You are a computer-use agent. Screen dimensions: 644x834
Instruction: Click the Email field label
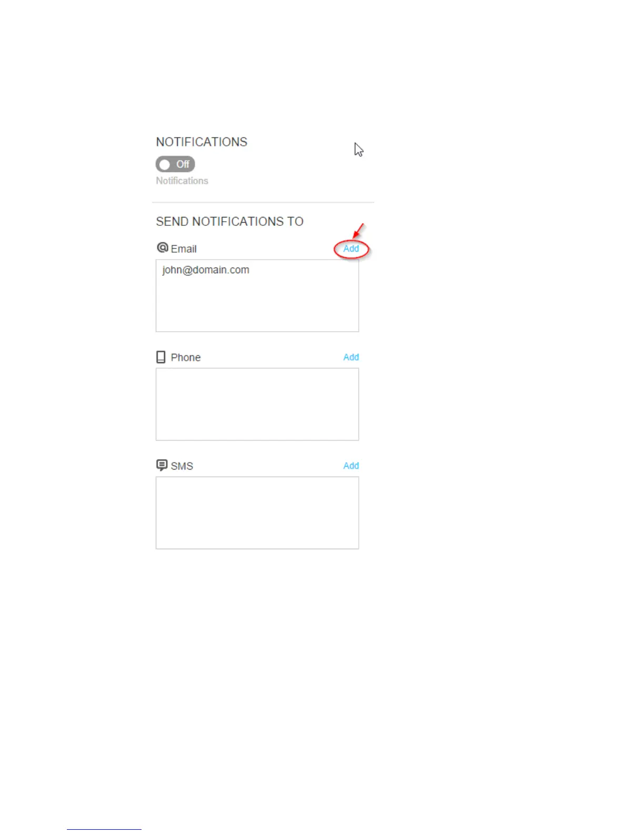click(184, 249)
